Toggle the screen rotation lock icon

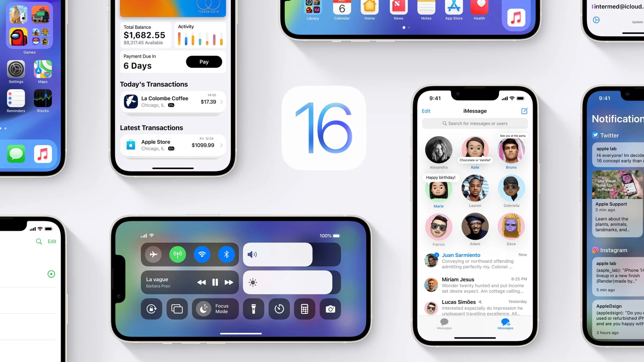tap(152, 308)
